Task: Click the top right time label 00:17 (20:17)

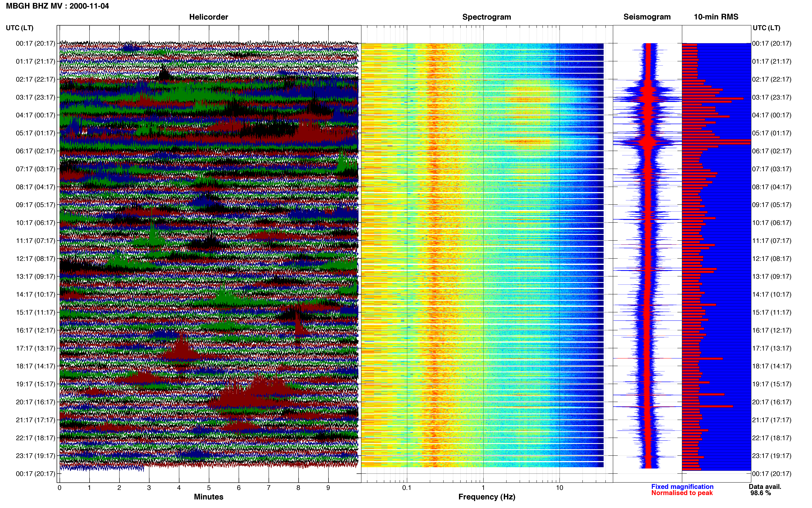Action: pyautogui.click(x=772, y=43)
